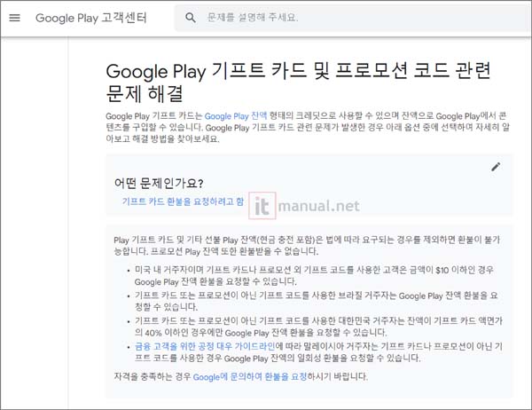This screenshot has height=410, width=532.
Task: Focus the '문제를 설명해 주세요' search field
Action: tap(353, 18)
